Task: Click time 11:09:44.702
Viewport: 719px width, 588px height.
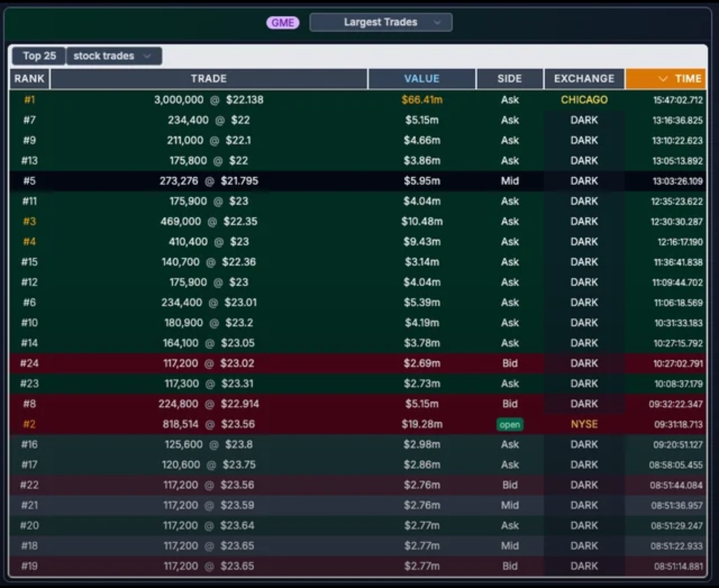Action: [678, 283]
